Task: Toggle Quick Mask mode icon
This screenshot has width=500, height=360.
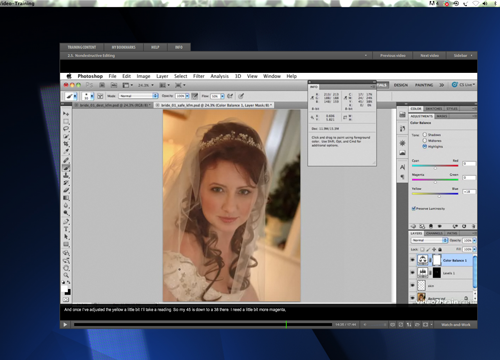Action: (66, 300)
